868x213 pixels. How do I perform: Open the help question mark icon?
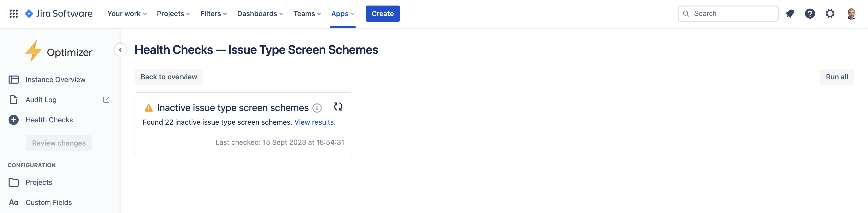[810, 13]
